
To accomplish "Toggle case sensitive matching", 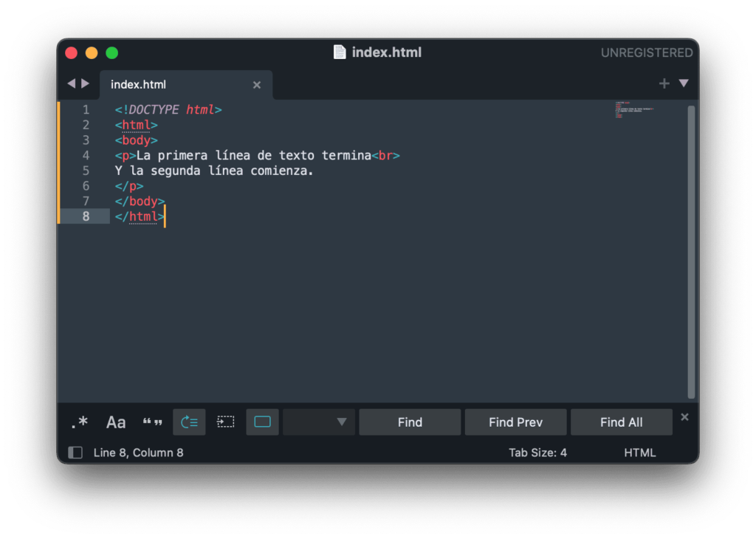I will [115, 422].
